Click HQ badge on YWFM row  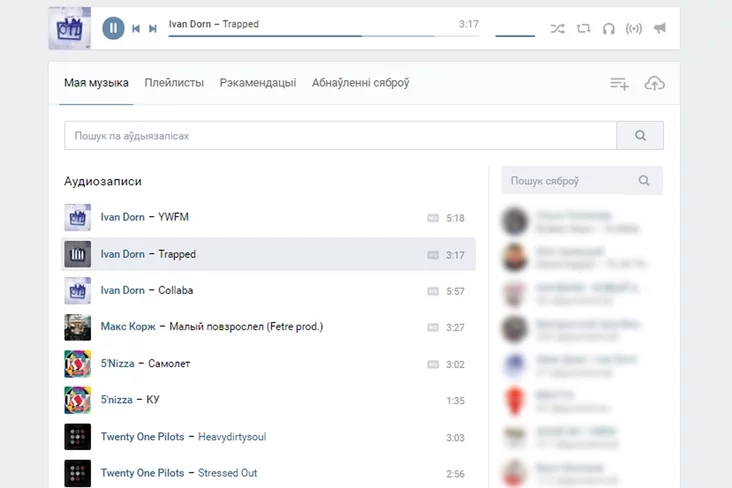tap(433, 218)
